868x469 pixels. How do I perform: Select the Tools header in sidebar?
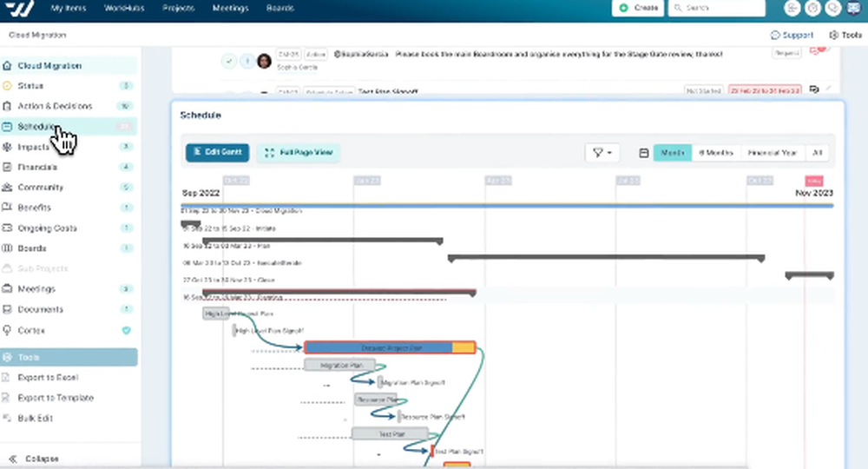coord(69,357)
